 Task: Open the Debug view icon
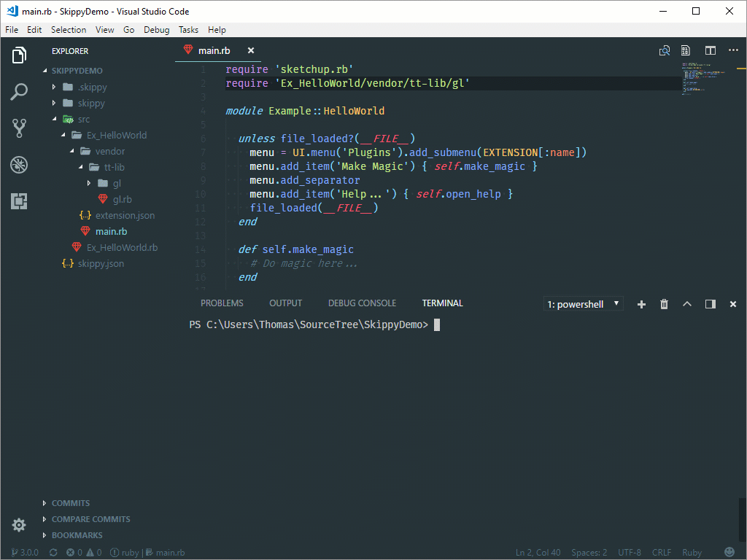coord(19,165)
